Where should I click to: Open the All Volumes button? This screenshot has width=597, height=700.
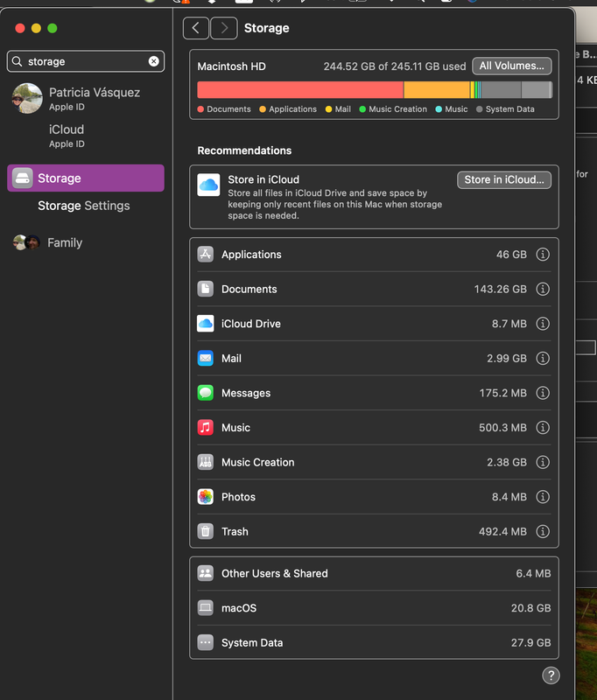pos(512,66)
